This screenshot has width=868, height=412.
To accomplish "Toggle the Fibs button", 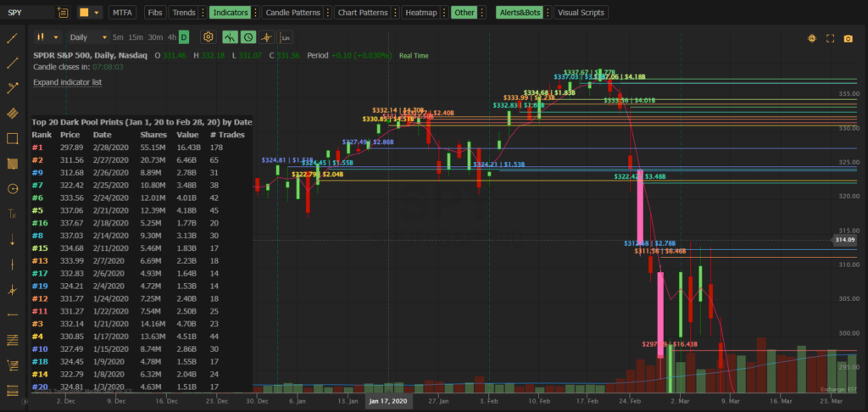I will [155, 12].
